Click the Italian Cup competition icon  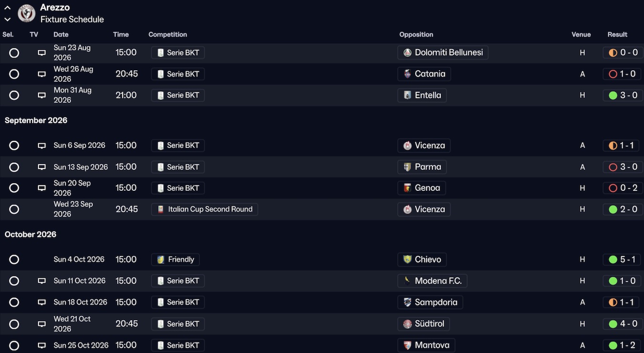point(161,209)
